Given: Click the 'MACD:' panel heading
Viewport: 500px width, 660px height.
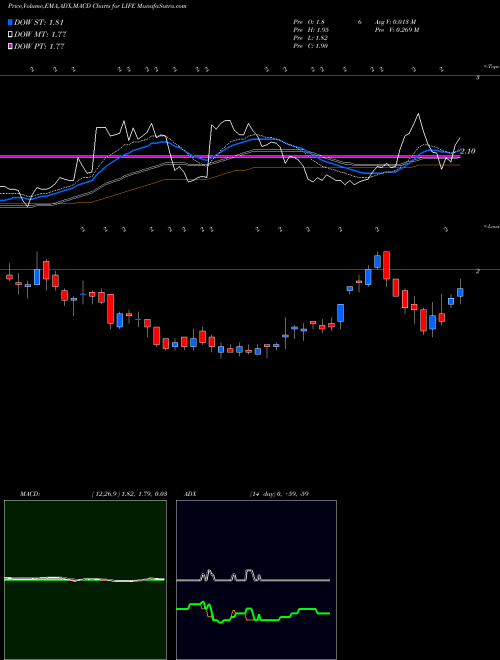Looking at the screenshot, I should (x=30, y=494).
